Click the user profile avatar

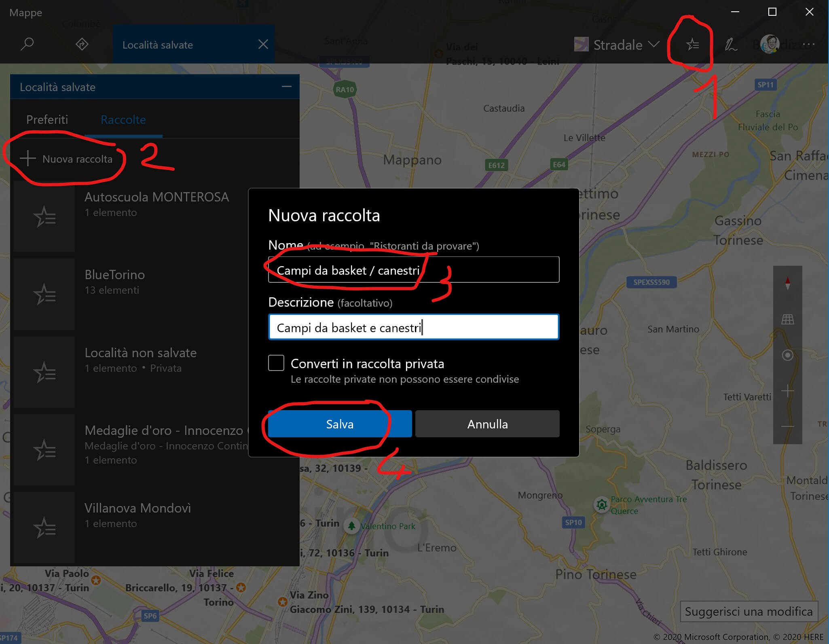click(769, 44)
